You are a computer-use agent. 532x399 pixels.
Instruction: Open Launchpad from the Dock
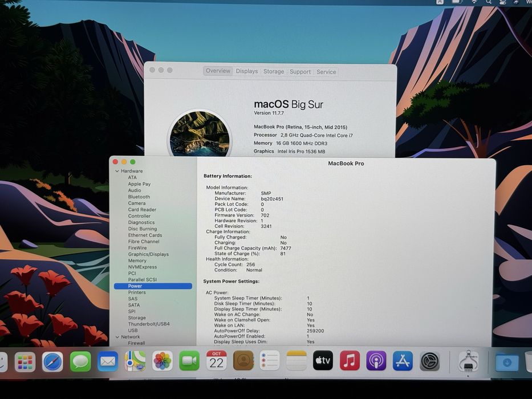(x=25, y=362)
